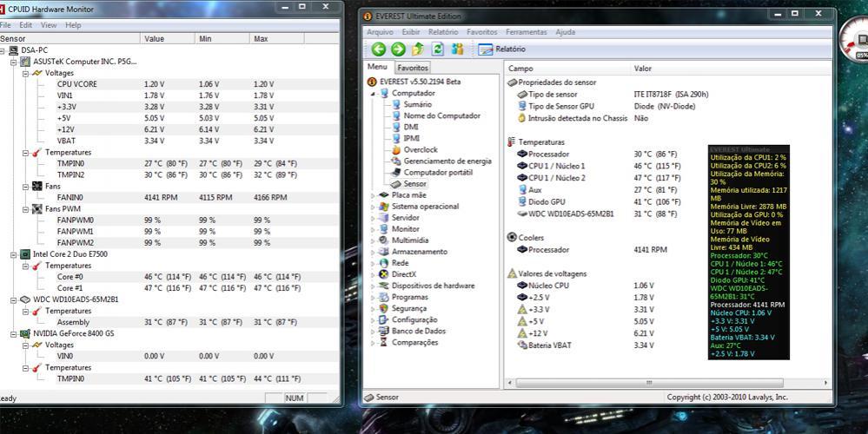
Task: Open the Exibir menu in EVEREST
Action: [411, 32]
